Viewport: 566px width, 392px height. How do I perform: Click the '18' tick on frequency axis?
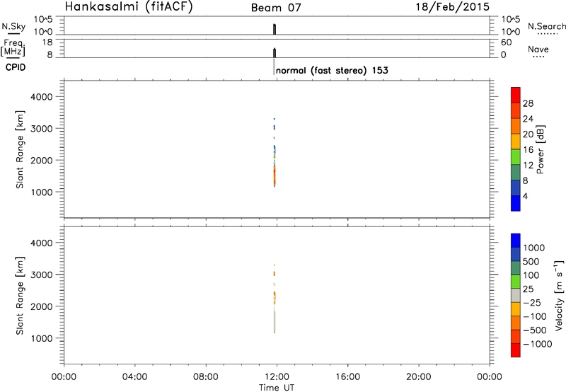47,42
